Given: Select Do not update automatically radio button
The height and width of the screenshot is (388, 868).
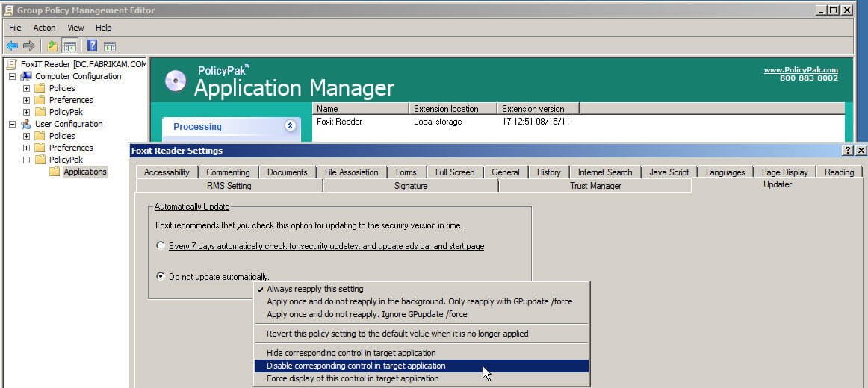Looking at the screenshot, I should click(x=161, y=276).
